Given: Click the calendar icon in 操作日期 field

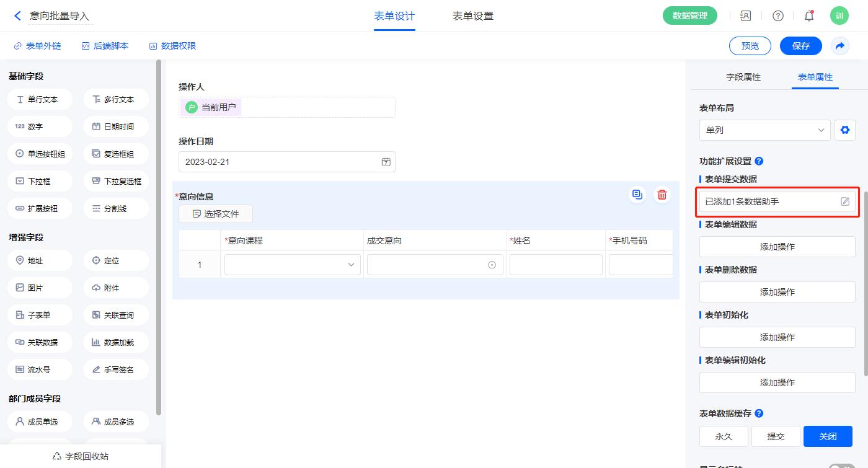Looking at the screenshot, I should pyautogui.click(x=386, y=162).
